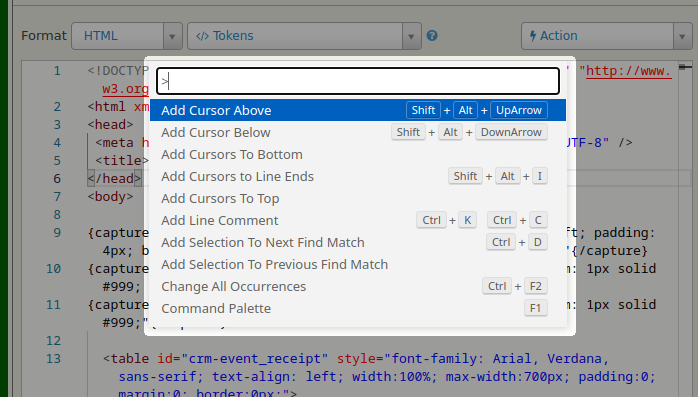
Task: Select Add Cursors To Bottom
Action: tap(358, 154)
